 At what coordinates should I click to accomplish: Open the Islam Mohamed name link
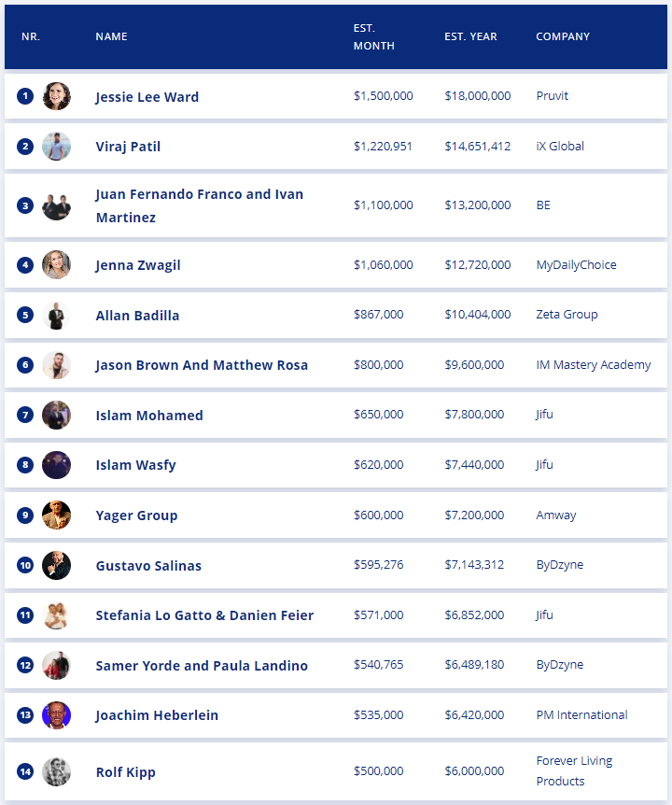(x=149, y=416)
